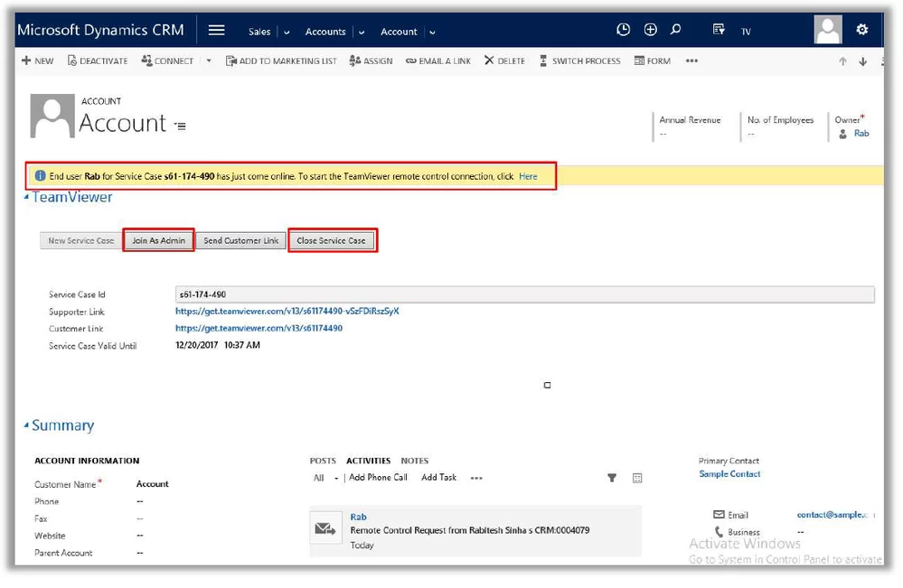This screenshot has width=903, height=588.
Task: Open the advanced find icon
Action: coord(719,30)
